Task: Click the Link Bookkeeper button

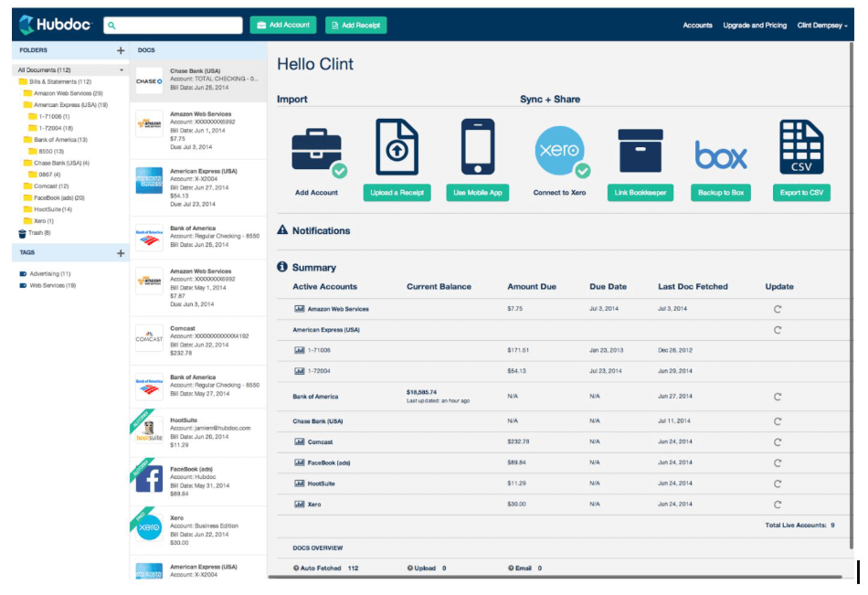Action: pos(640,193)
